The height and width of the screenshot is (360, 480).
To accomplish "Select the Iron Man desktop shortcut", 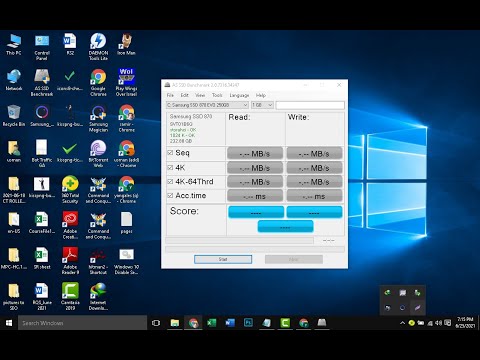I will (126, 44).
